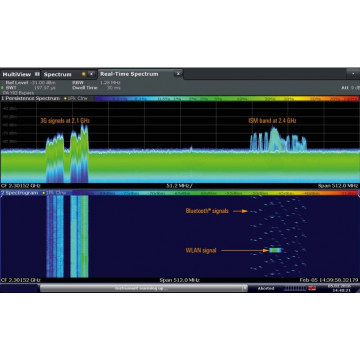Click the upper Span 512.0 MHz readout
The image size is (360, 360).
[338, 186]
